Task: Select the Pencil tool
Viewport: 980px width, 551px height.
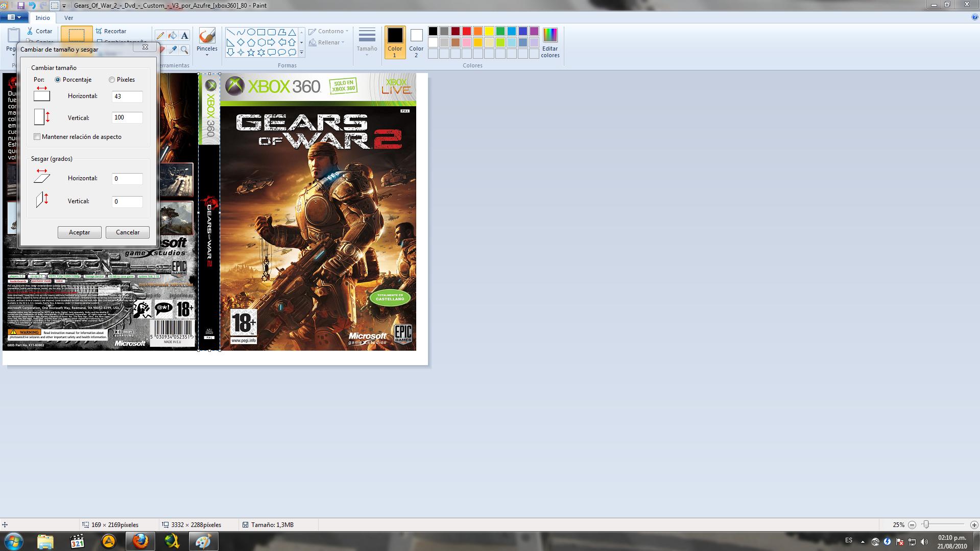Action: click(x=160, y=35)
